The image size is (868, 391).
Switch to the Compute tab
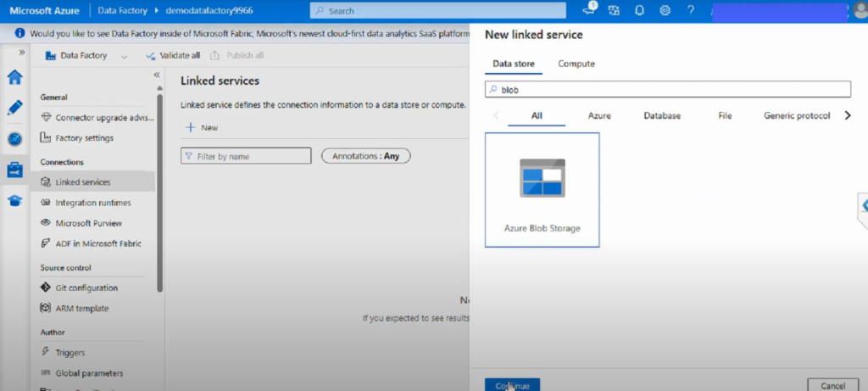576,64
